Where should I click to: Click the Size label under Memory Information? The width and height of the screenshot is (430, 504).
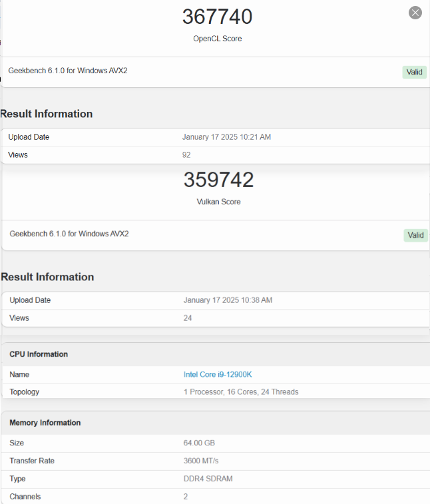point(17,443)
